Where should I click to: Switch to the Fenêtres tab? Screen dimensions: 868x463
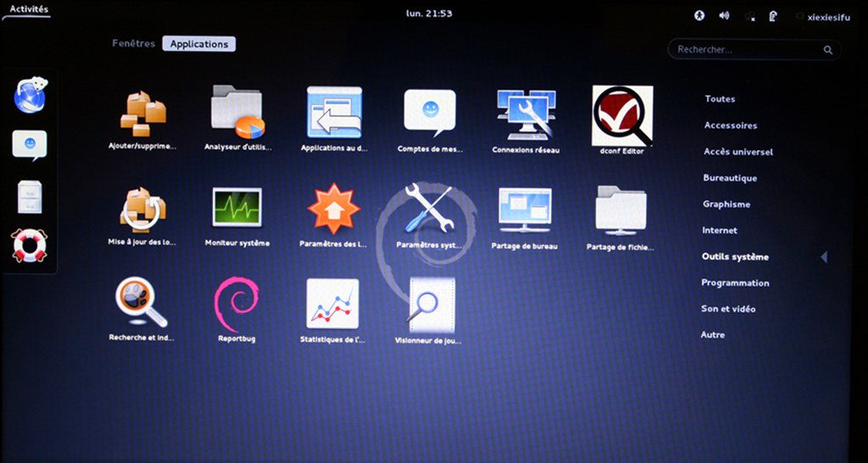pyautogui.click(x=134, y=43)
